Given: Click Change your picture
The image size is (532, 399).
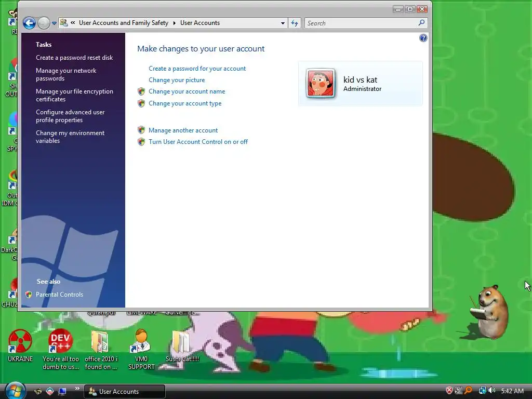Looking at the screenshot, I should click(177, 80).
